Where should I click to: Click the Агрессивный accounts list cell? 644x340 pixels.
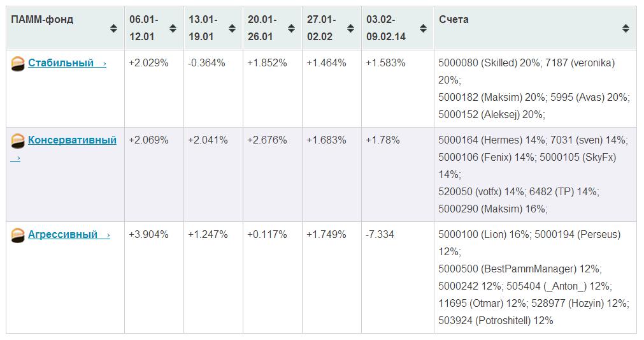tap(535, 277)
